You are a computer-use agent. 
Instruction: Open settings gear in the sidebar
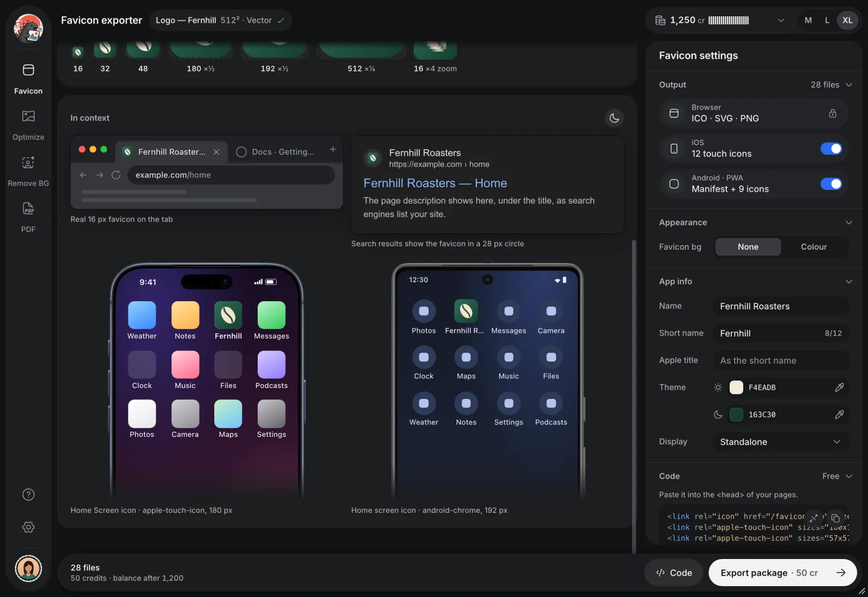point(28,527)
